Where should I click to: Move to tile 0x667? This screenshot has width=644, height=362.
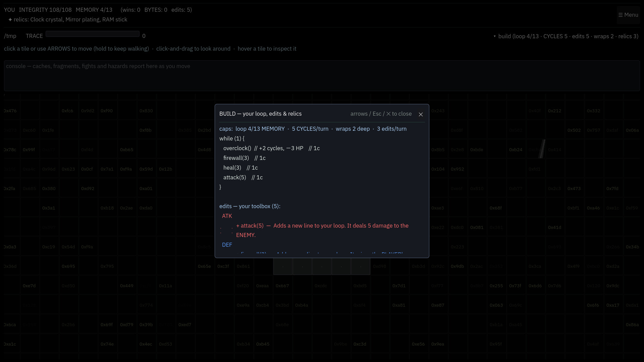[x=283, y=286]
